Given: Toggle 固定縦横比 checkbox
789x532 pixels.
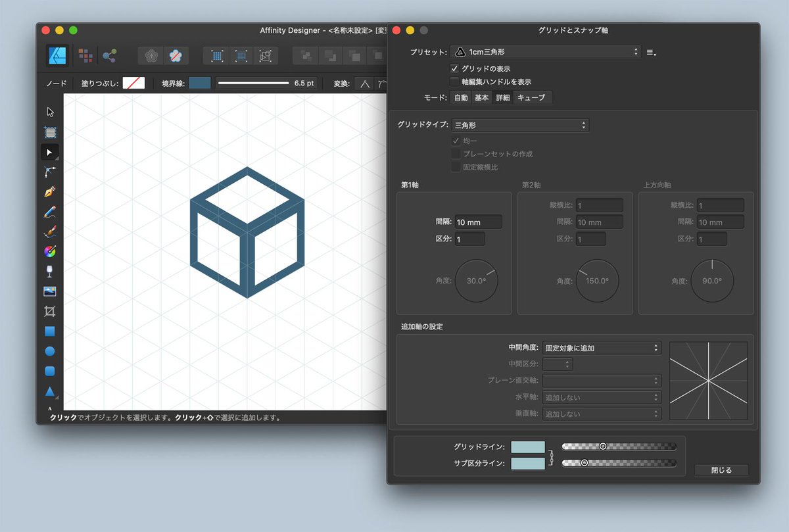Looking at the screenshot, I should [x=455, y=167].
